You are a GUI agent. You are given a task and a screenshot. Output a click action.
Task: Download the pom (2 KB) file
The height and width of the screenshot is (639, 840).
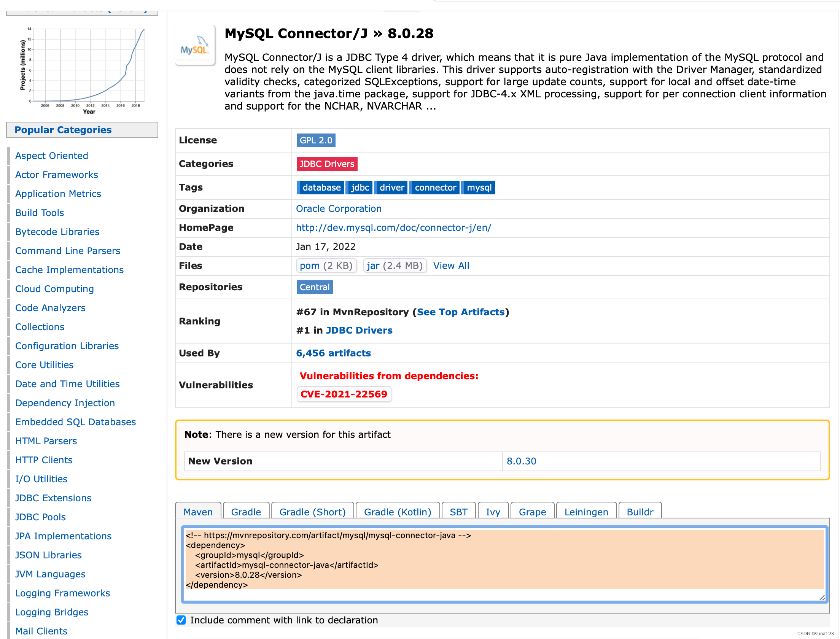coord(326,266)
